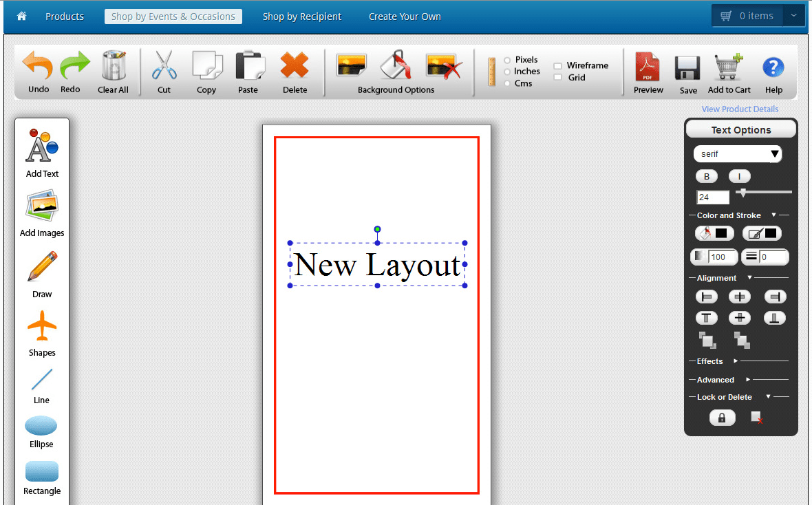Clear All elements from the canvas

pyautogui.click(x=113, y=72)
